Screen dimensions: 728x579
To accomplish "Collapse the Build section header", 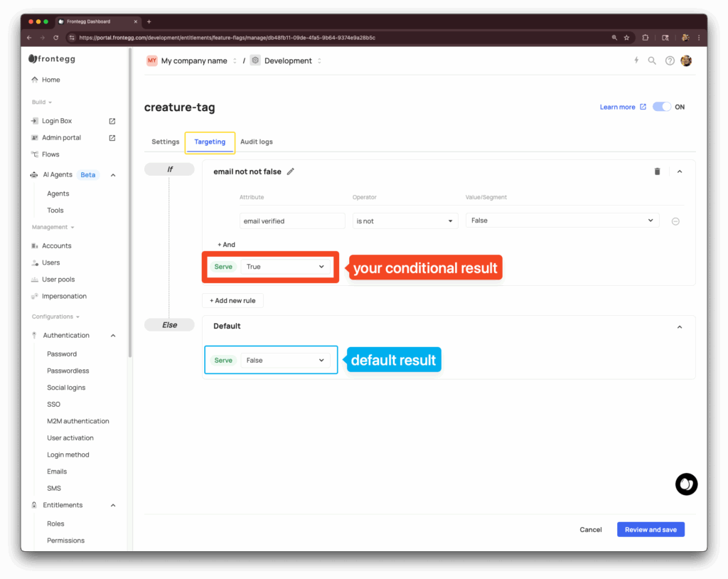I will pyautogui.click(x=41, y=102).
